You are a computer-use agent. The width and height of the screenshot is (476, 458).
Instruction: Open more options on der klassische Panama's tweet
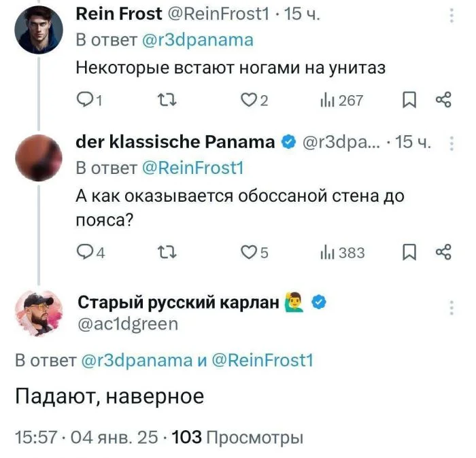[453, 143]
